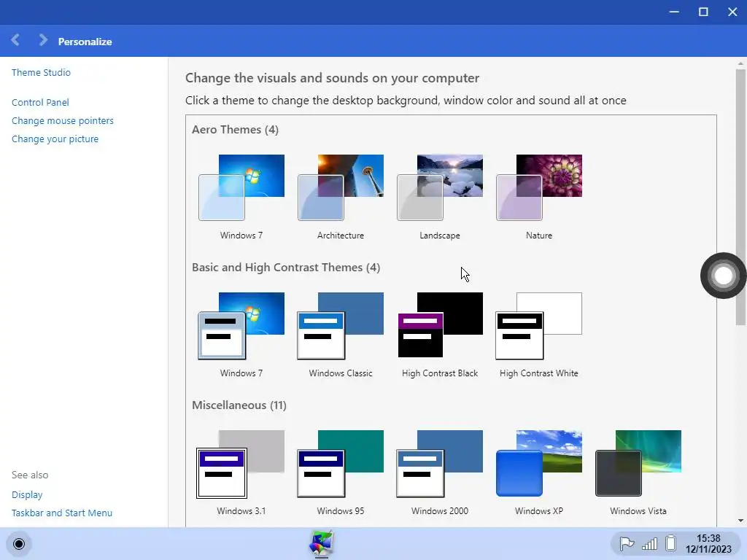Pick the Nature Aero theme
The image size is (747, 560).
coord(539,196)
